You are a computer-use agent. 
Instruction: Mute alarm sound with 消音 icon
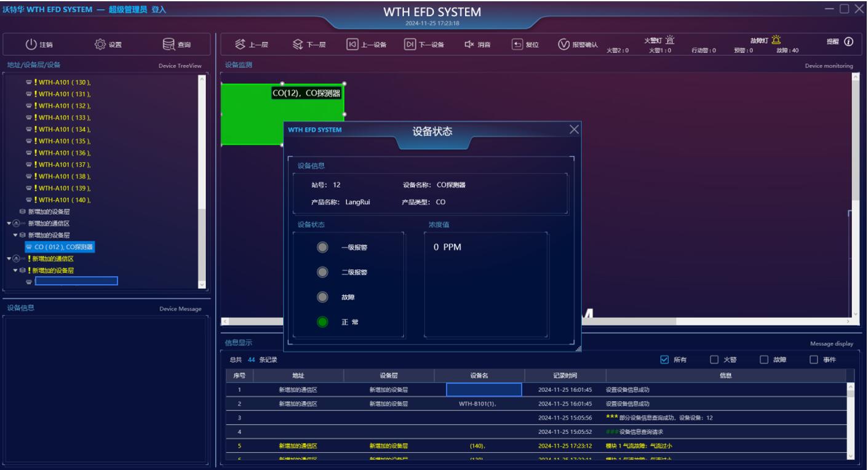tap(469, 44)
